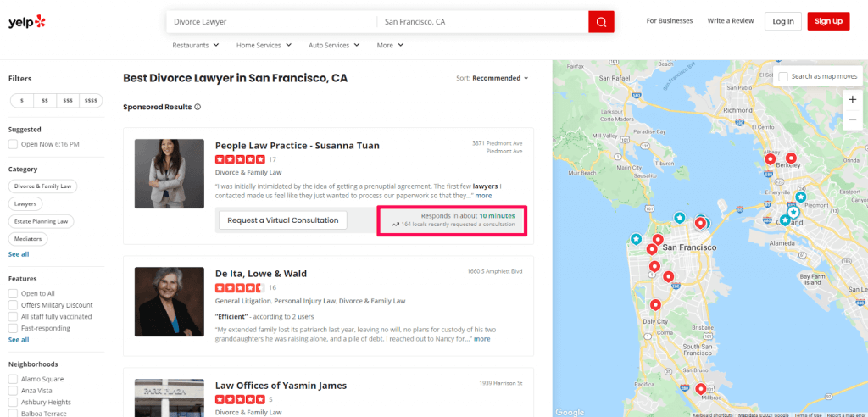Viewport: 868px width, 417px height.
Task: Click the Yelp logo
Action: [x=27, y=22]
